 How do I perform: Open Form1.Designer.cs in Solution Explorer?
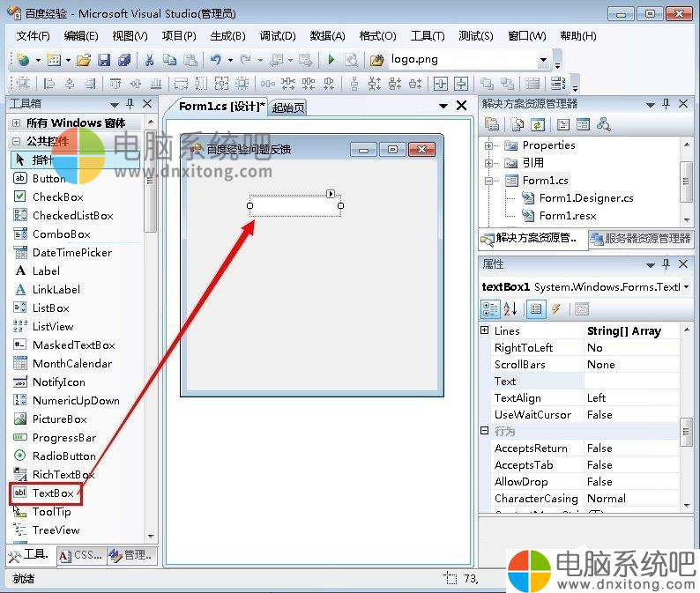[x=585, y=198]
